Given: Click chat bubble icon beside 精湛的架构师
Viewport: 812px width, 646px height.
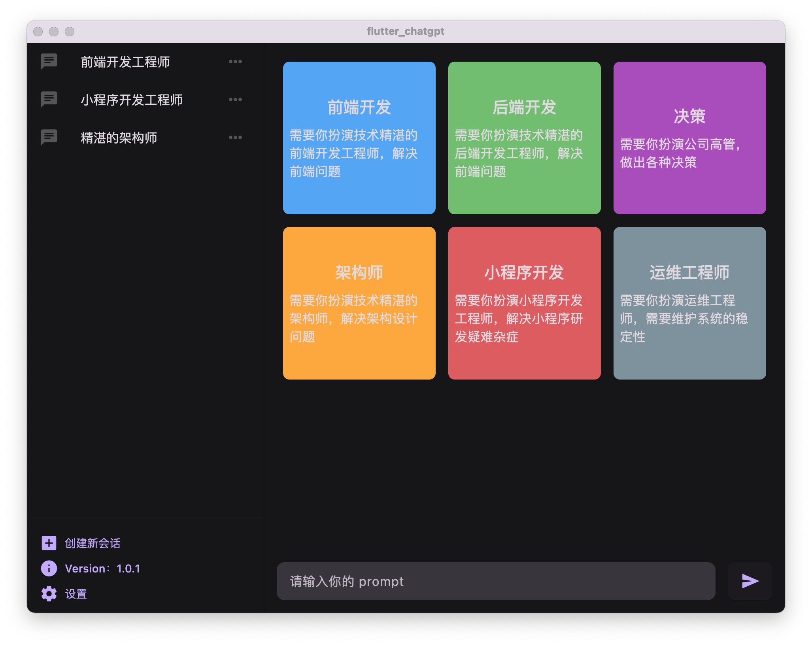Looking at the screenshot, I should click(x=49, y=137).
